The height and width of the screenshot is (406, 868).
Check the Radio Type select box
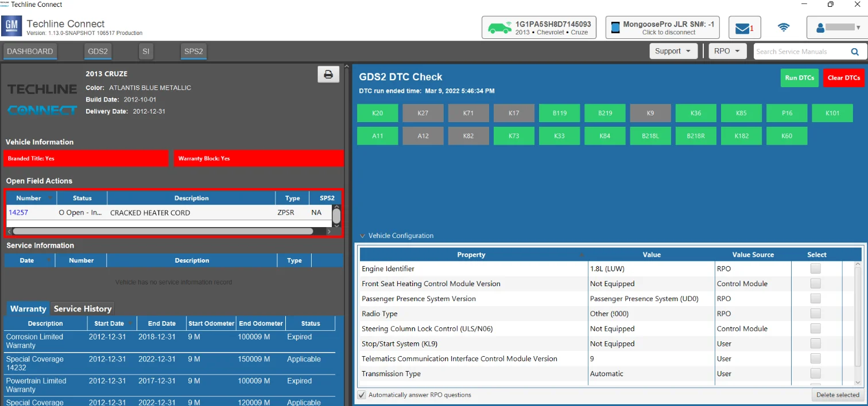pyautogui.click(x=816, y=314)
